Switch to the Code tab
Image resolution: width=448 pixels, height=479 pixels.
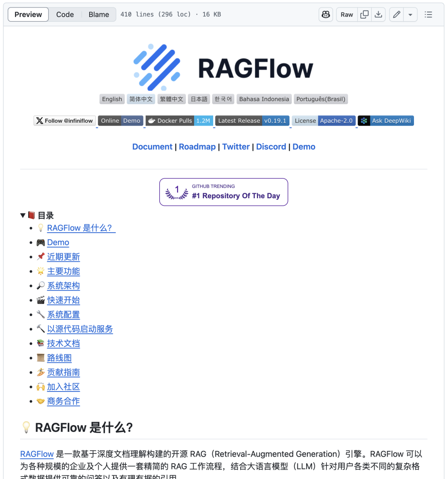pyautogui.click(x=65, y=14)
